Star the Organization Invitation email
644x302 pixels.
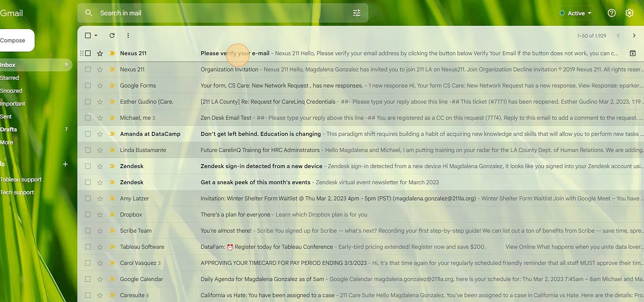tap(100, 69)
